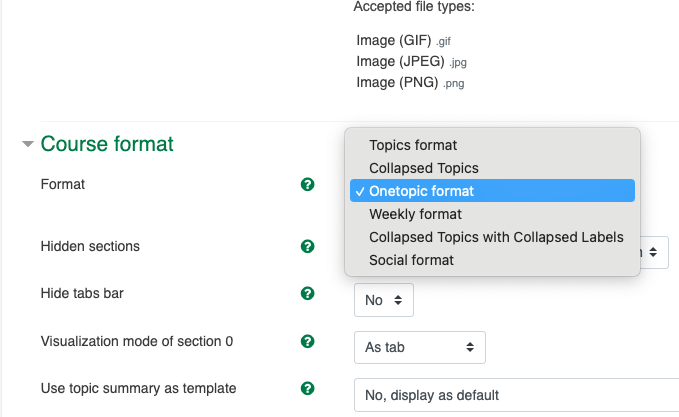Open 'No, display as default' template dropdown

[515, 395]
